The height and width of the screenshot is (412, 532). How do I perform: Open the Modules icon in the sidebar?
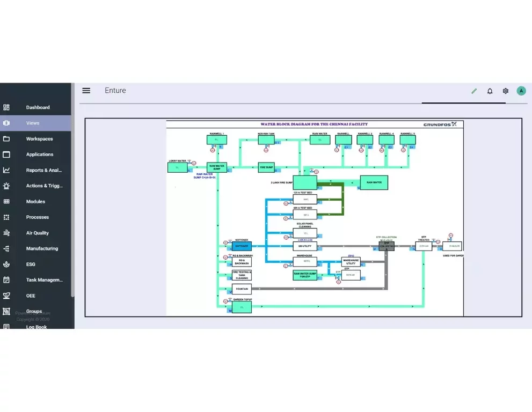point(8,202)
